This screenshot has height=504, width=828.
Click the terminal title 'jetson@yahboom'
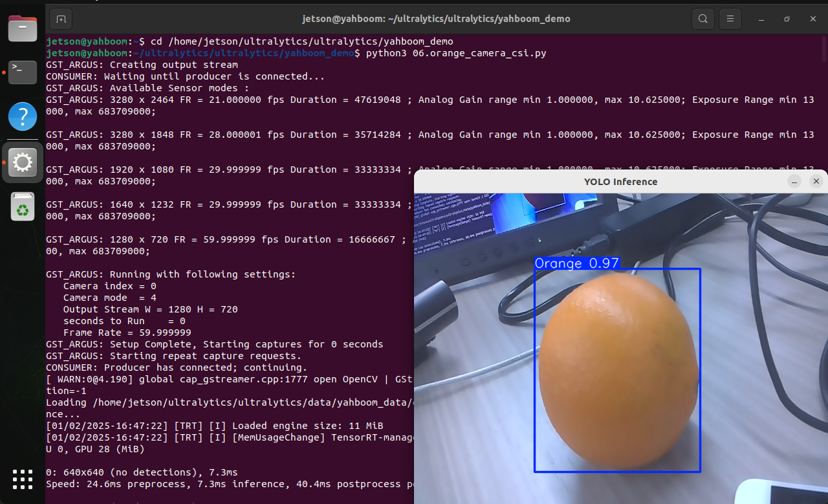436,19
